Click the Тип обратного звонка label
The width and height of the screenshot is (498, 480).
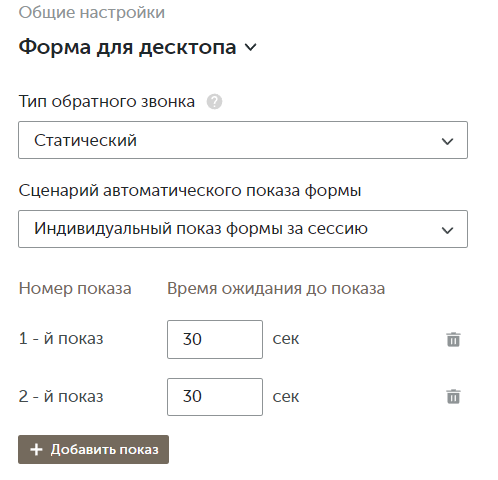pos(107,102)
